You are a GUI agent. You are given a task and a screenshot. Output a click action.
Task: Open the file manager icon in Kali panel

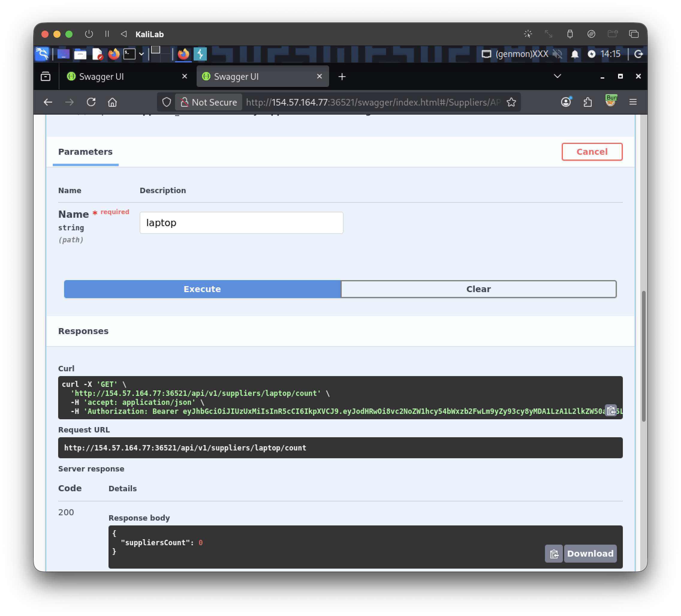click(80, 54)
